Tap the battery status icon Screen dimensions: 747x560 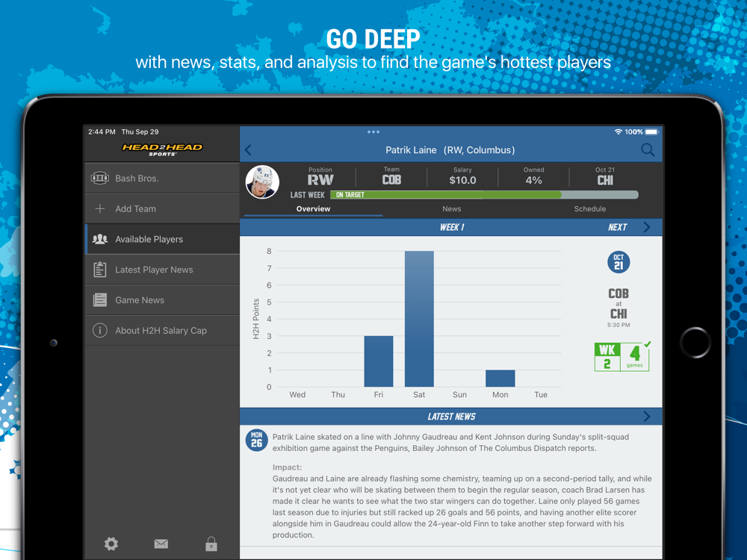651,132
